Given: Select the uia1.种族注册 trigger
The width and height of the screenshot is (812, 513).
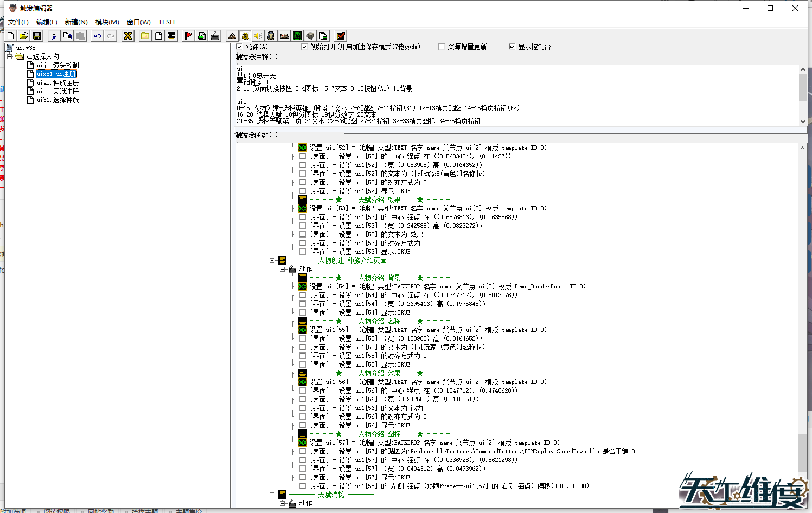Looking at the screenshot, I should coord(57,82).
